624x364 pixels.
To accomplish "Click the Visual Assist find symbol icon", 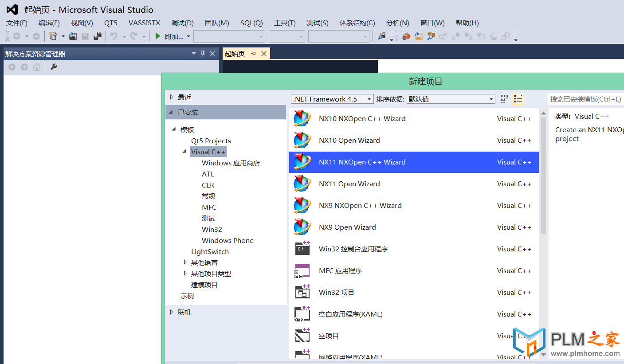I will 431,36.
